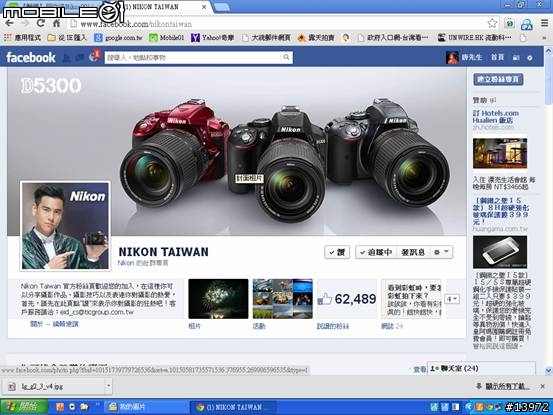
Task: Open the IE imported bookmarks folder
Action: coord(67,37)
